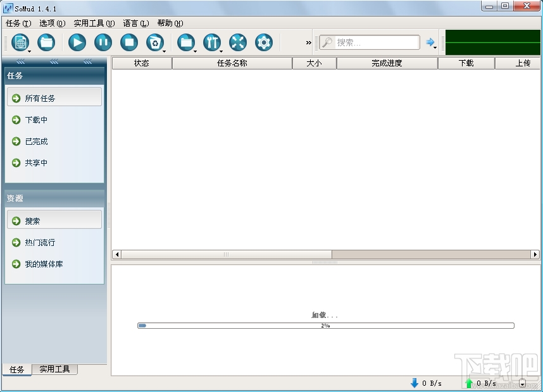Click the new URL download globe icon
543x392 pixels.
20,42
